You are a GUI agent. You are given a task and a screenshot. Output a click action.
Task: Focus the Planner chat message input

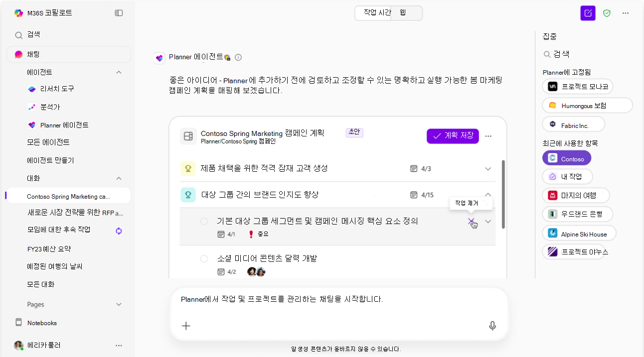[x=338, y=299]
